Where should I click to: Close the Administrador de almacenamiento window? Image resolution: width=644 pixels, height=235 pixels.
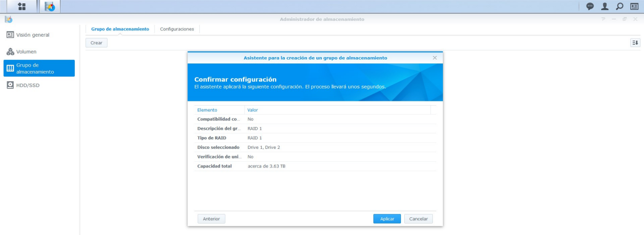pyautogui.click(x=635, y=19)
